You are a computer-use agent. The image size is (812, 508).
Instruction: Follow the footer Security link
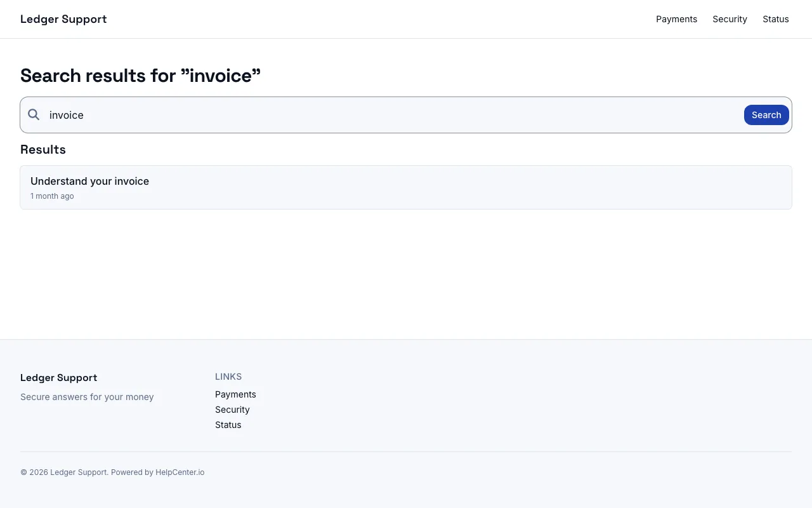click(x=232, y=410)
